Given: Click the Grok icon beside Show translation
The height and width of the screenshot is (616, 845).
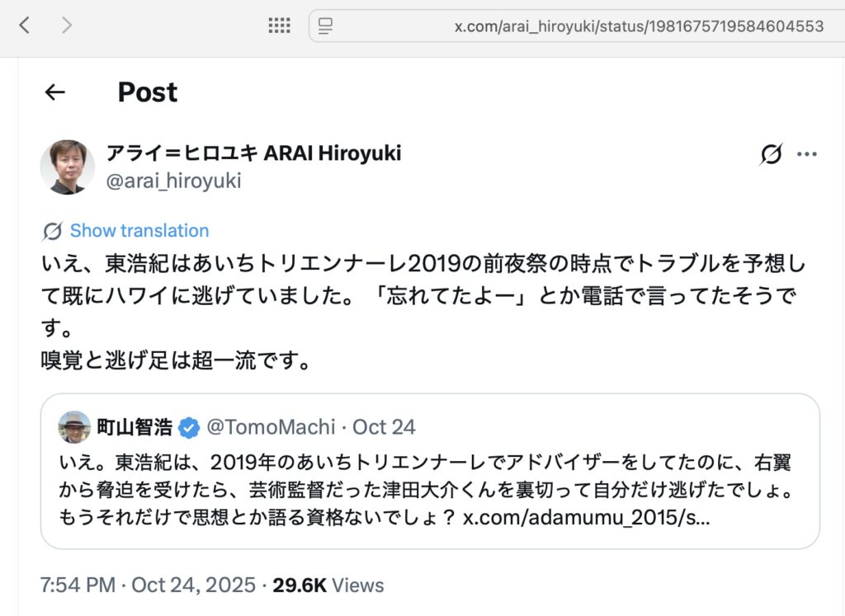Looking at the screenshot, I should [x=53, y=231].
